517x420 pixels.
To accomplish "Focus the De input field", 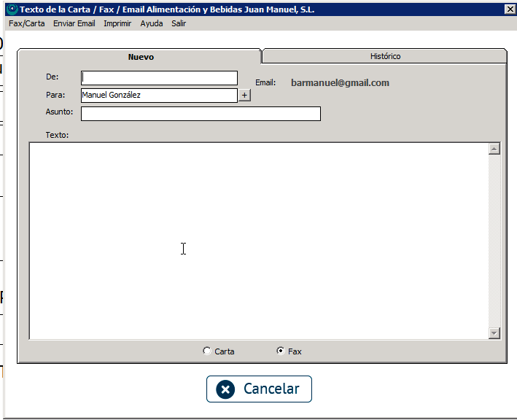I will pyautogui.click(x=159, y=77).
